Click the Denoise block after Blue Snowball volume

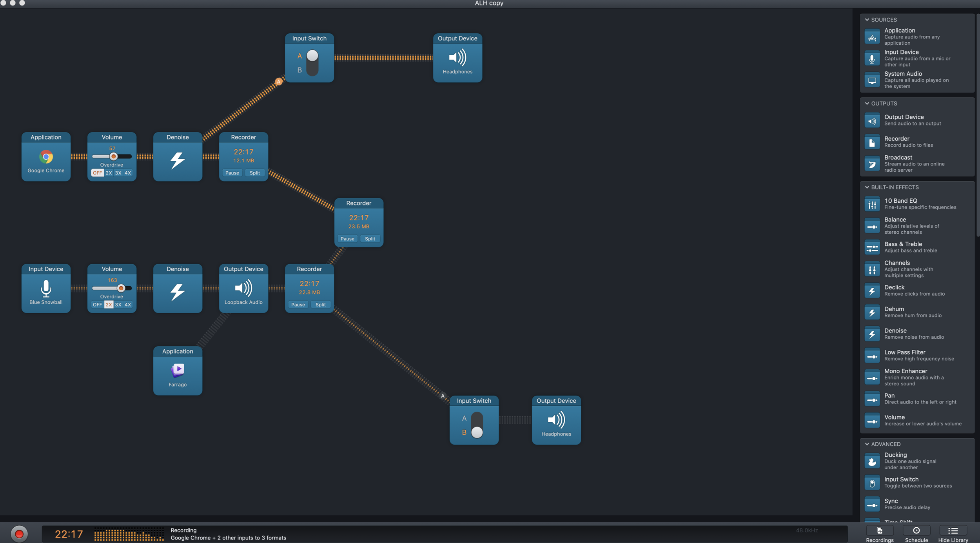tap(178, 288)
